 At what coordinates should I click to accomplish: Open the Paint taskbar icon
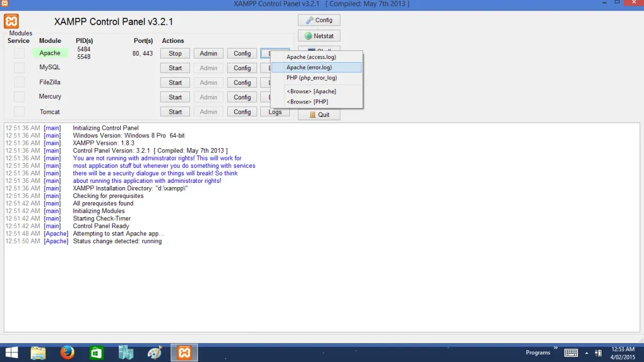click(155, 352)
